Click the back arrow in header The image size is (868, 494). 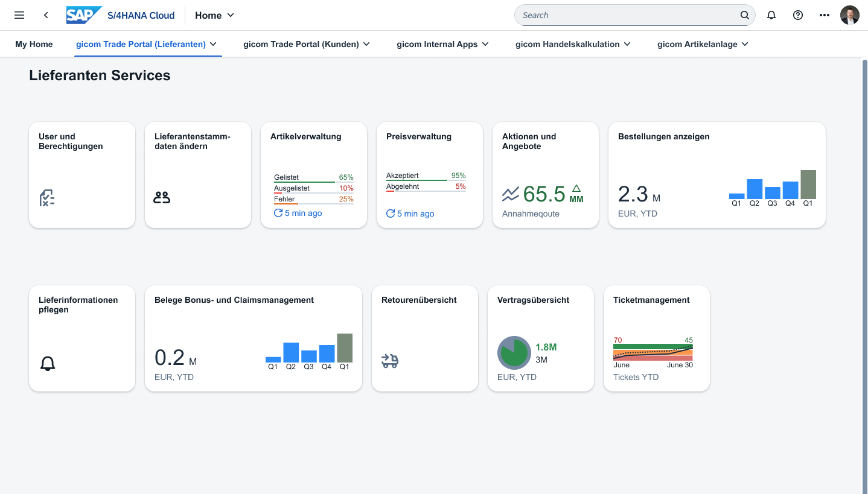tap(46, 15)
